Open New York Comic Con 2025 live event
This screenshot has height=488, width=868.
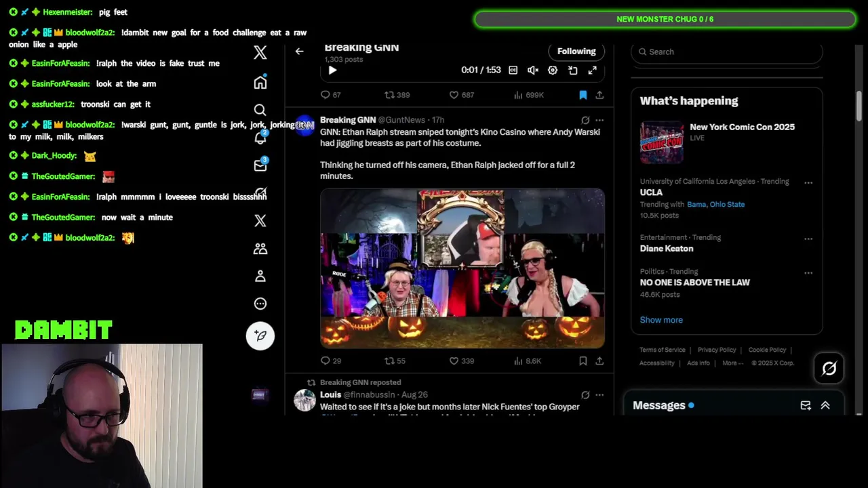[x=727, y=142]
